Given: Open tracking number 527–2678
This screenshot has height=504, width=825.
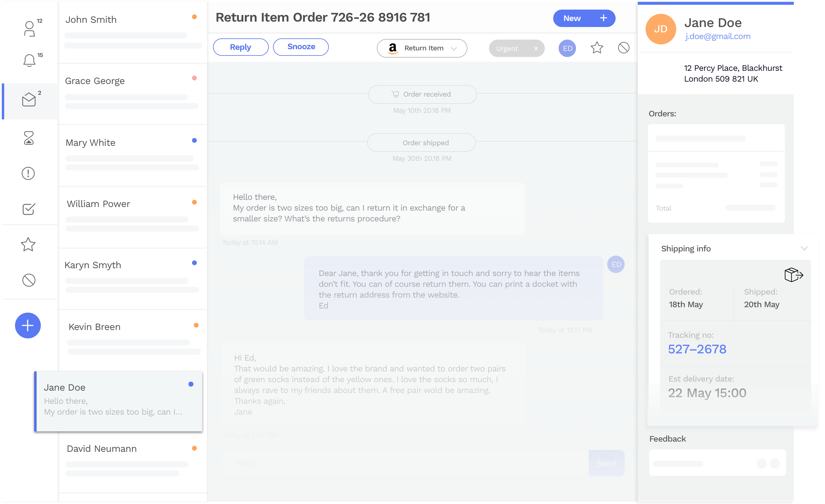Looking at the screenshot, I should coord(697,349).
